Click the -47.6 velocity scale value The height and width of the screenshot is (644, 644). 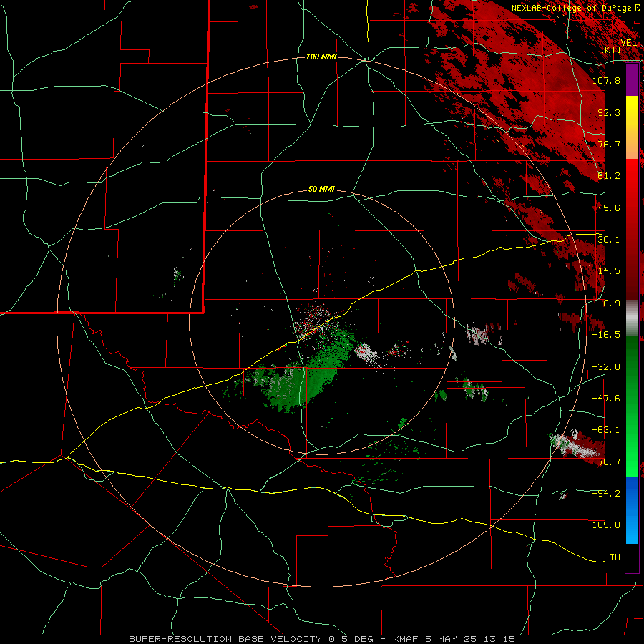(606, 399)
